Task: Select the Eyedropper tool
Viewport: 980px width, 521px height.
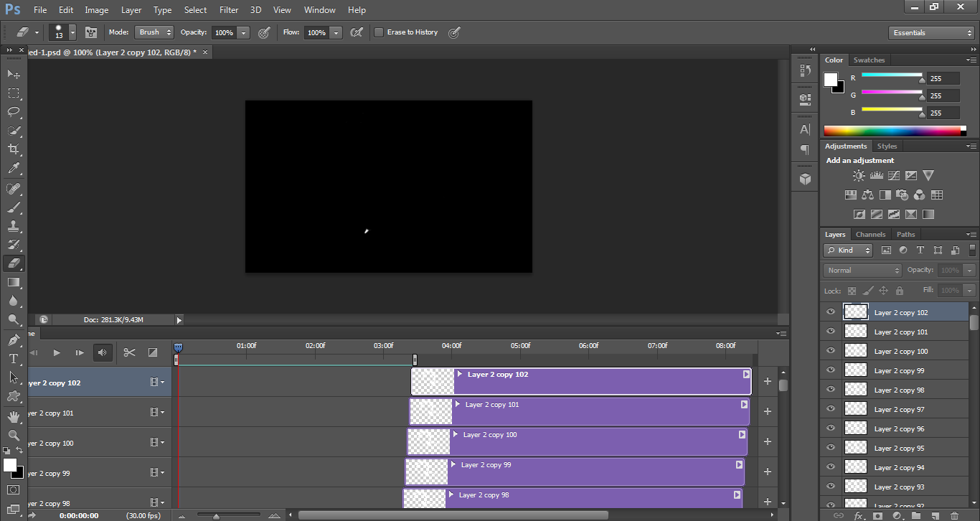Action: point(14,169)
